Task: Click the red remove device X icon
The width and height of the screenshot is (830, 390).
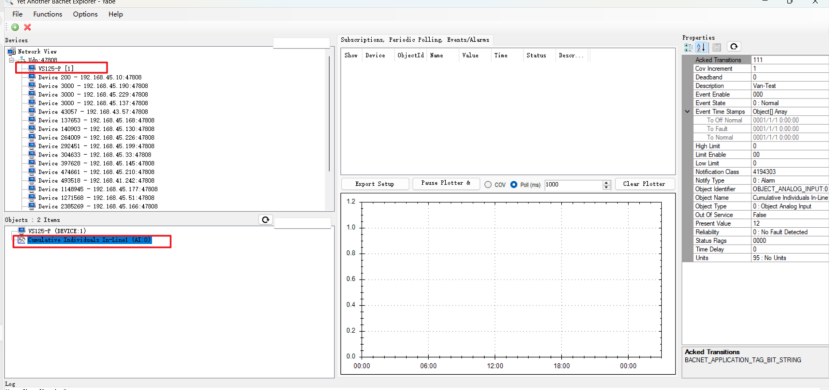Action: [27, 28]
